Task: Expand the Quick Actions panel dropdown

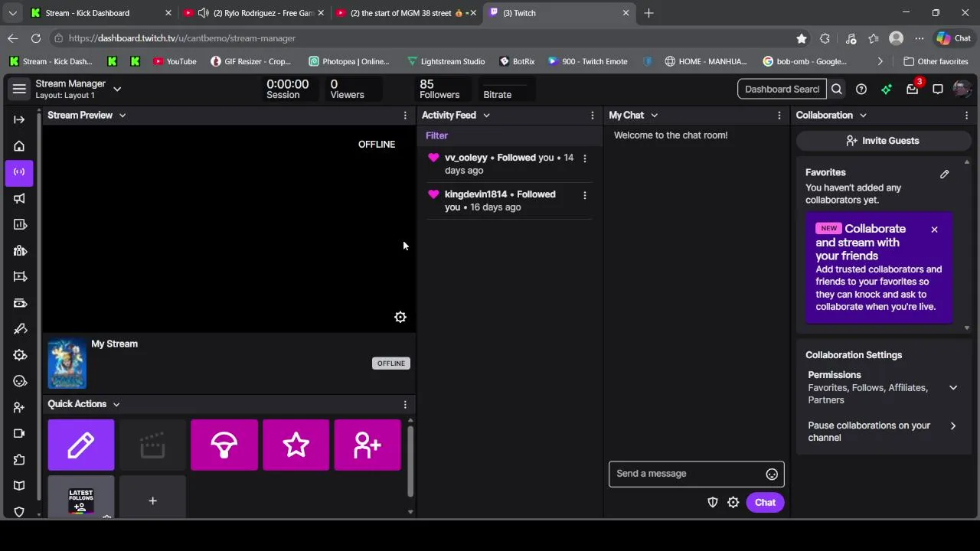Action: tap(116, 404)
